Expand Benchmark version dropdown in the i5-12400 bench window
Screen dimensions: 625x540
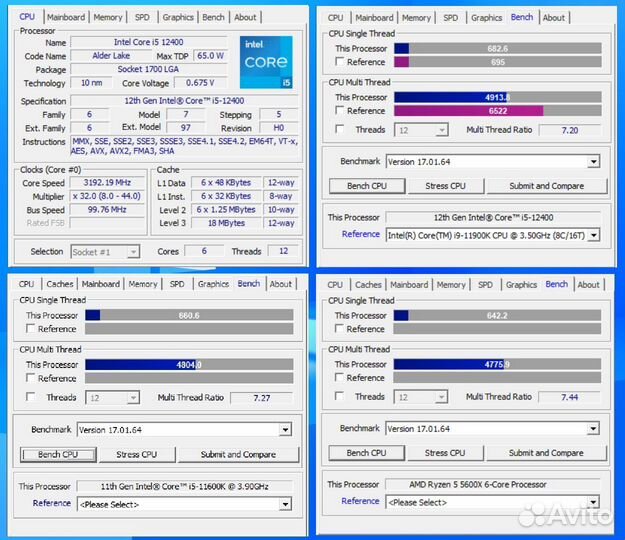[493, 162]
